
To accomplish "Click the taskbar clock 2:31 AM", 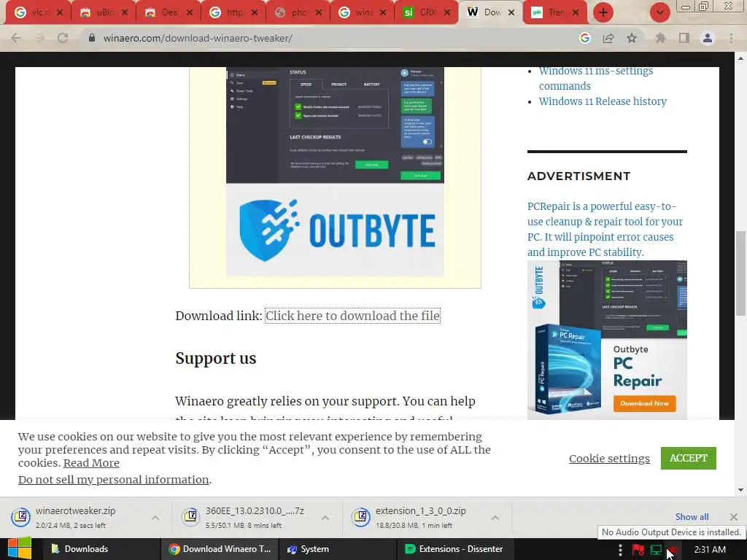I will (x=710, y=550).
